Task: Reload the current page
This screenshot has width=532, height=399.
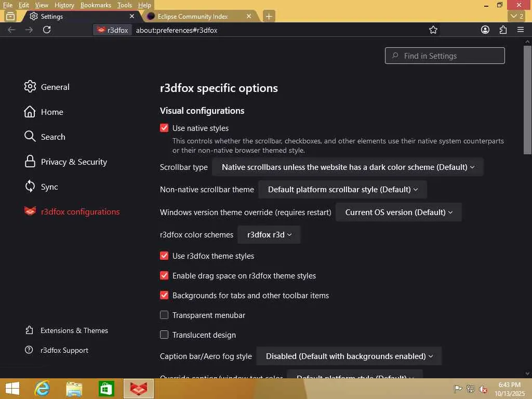Action: point(47,30)
